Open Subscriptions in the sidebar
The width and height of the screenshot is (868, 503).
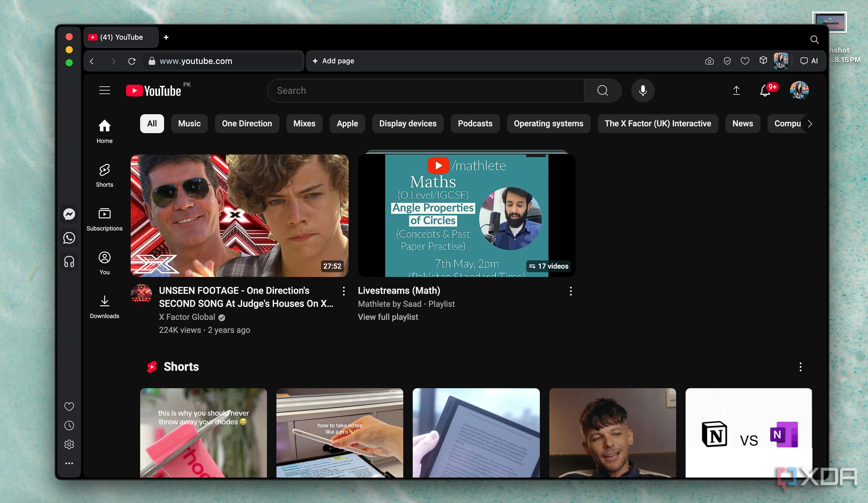pos(104,219)
